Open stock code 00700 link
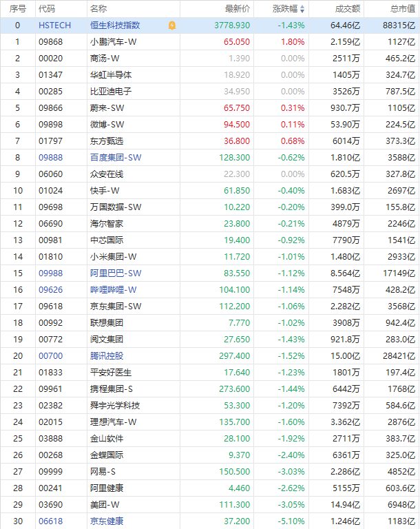The height and width of the screenshot is (529, 420). [50, 356]
